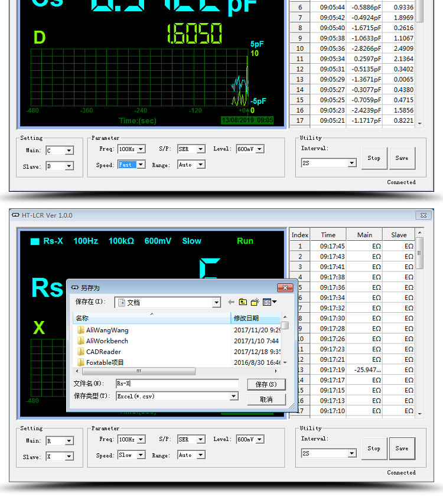Go back using the save dialog arrow
Viewport: 443px width, 504px height.
coord(231,302)
